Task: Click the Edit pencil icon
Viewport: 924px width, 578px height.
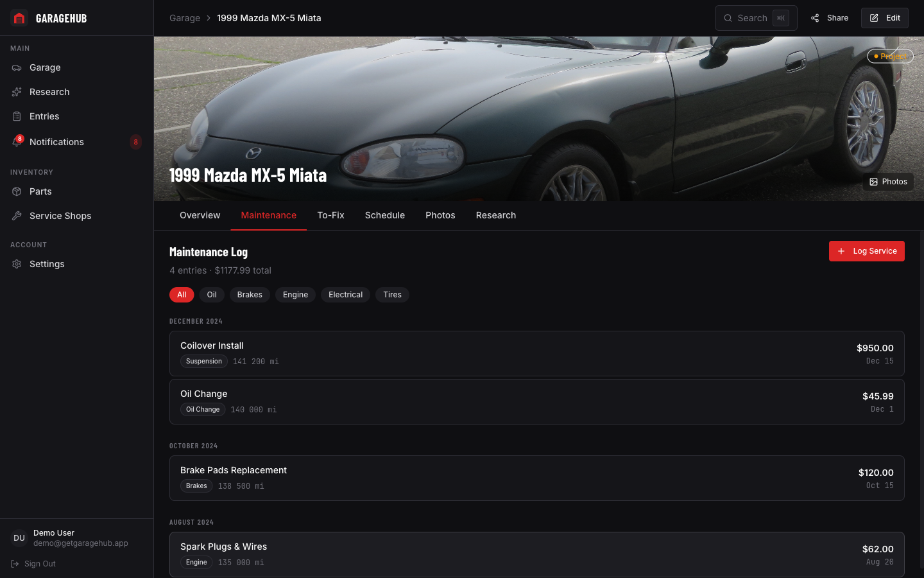Action: 874,18
